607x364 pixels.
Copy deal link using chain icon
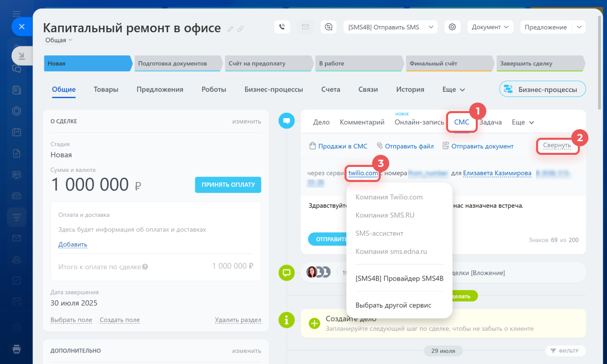coord(240,29)
